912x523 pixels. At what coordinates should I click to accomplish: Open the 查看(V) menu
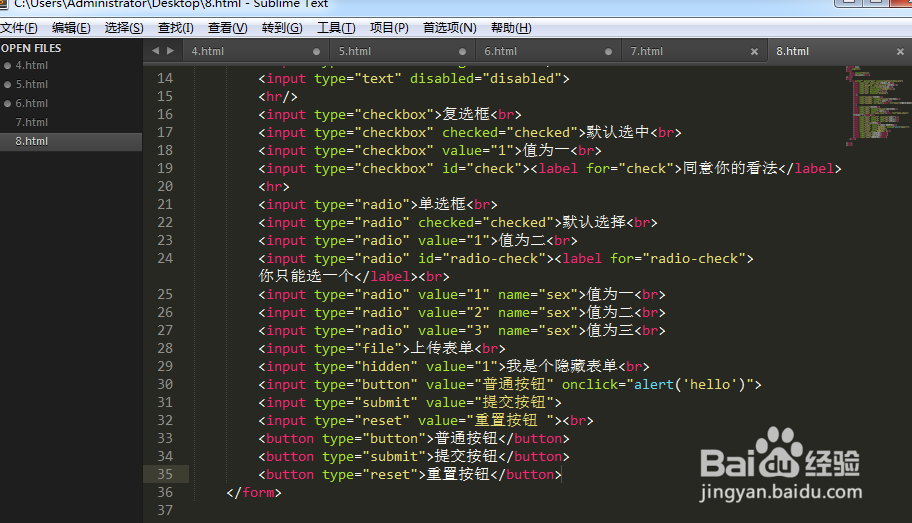coord(227,27)
